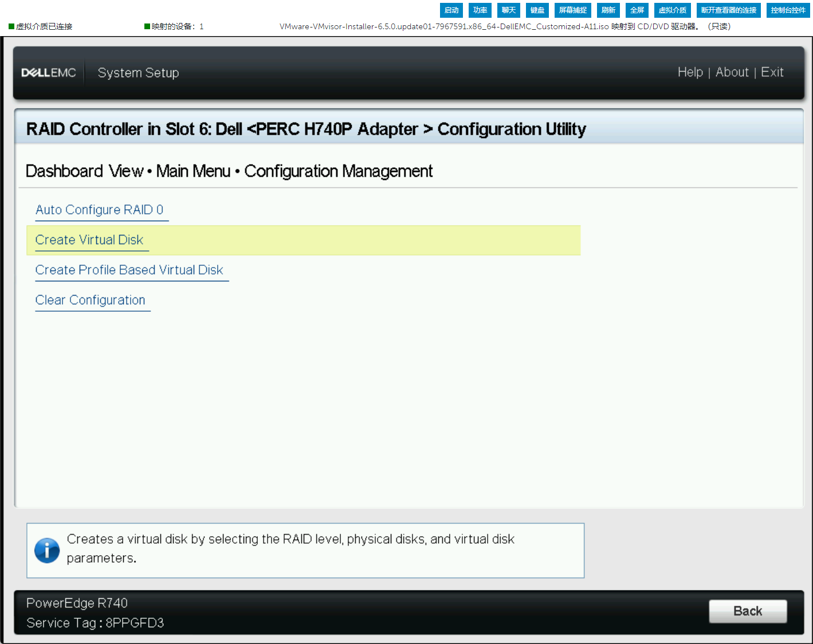The width and height of the screenshot is (813, 644).
Task: Click the Dashboard View breadcrumb text
Action: (85, 171)
